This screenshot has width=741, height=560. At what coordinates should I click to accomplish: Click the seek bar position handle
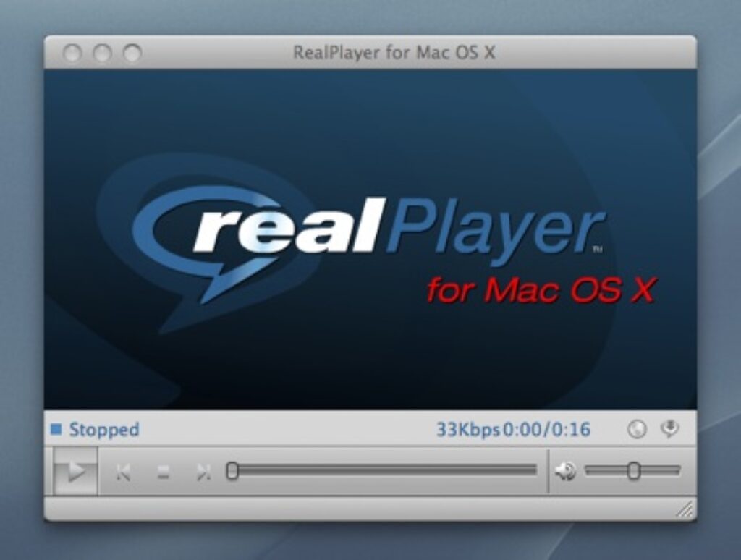(232, 471)
